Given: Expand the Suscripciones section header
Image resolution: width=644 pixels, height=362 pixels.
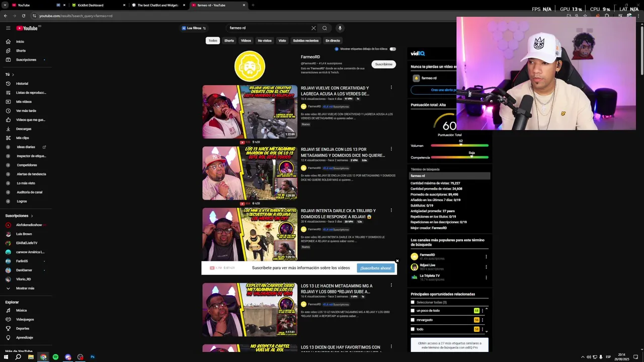Looking at the screenshot, I should [x=19, y=216].
